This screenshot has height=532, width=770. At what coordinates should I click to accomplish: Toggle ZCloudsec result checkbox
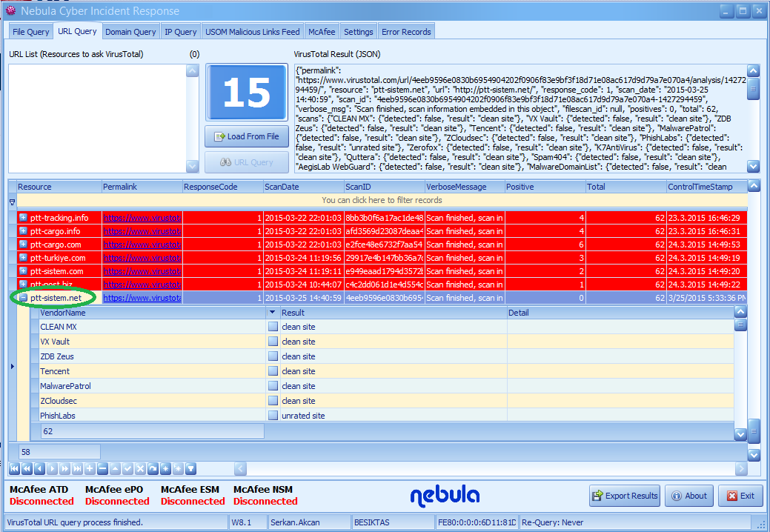click(x=273, y=400)
